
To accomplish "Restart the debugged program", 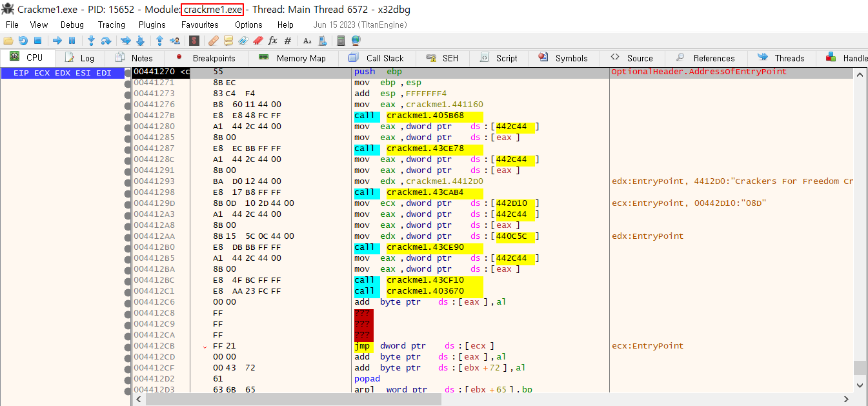I will pos(23,41).
